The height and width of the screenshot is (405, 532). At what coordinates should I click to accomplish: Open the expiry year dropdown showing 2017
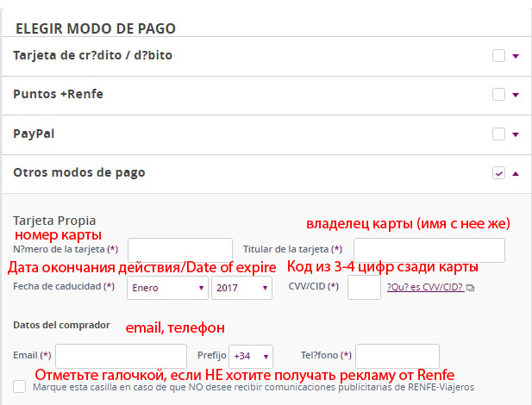pyautogui.click(x=241, y=288)
